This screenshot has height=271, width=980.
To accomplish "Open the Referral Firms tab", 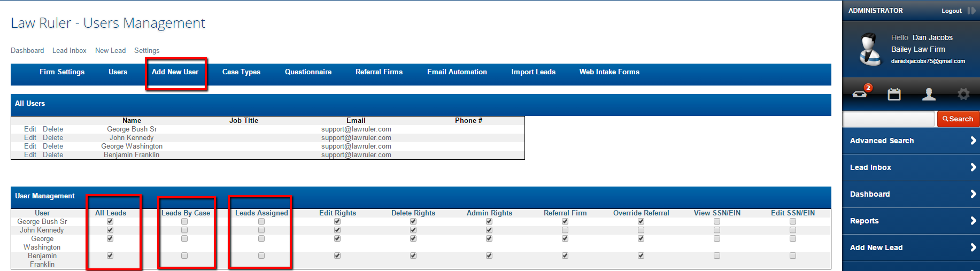I will tap(379, 72).
